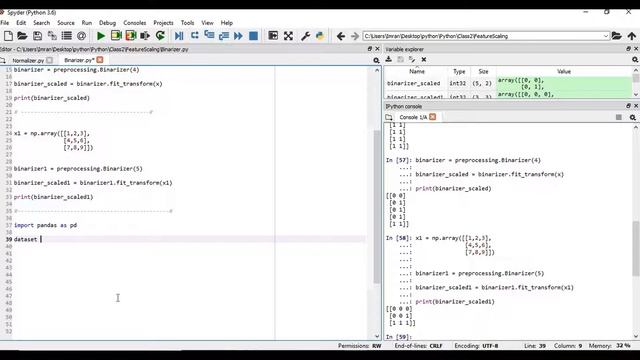Close the Normalizer.py tab
The image size is (640, 360).
49,60
